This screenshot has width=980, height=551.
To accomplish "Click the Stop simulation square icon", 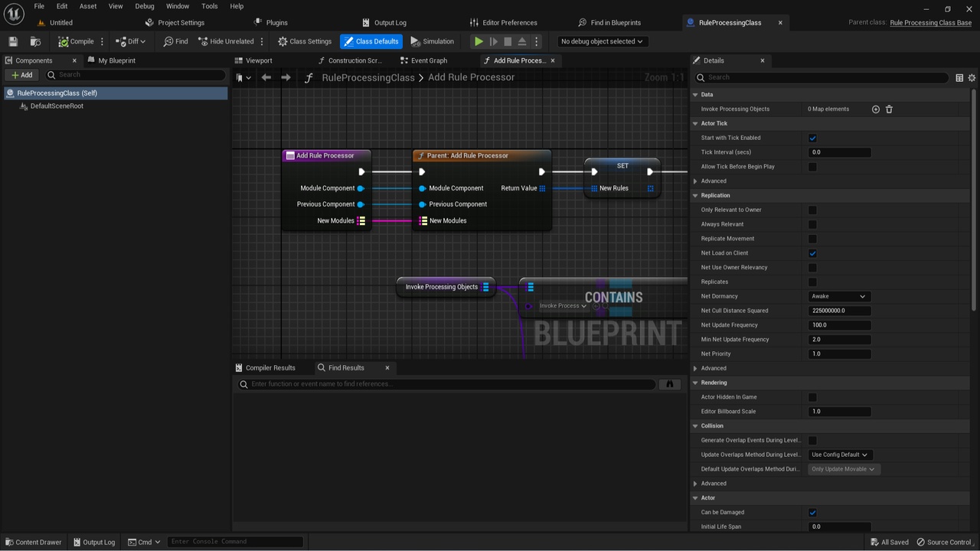I will pos(508,41).
